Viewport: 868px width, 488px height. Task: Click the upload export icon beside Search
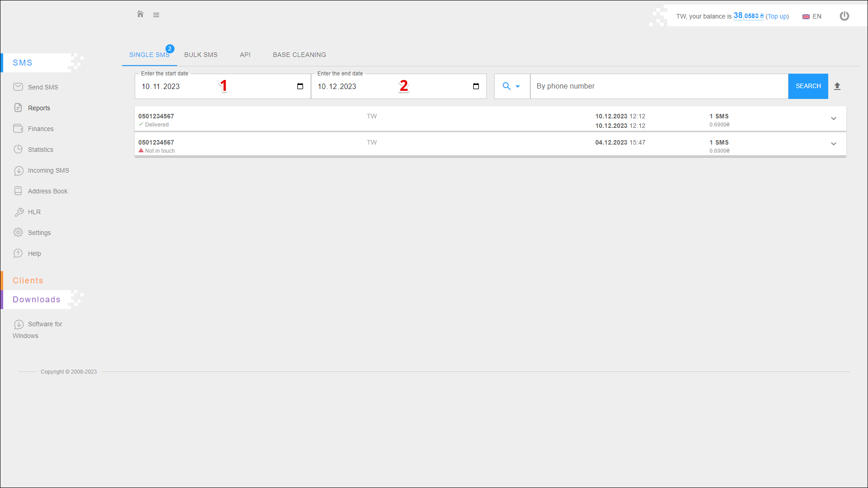coord(837,86)
